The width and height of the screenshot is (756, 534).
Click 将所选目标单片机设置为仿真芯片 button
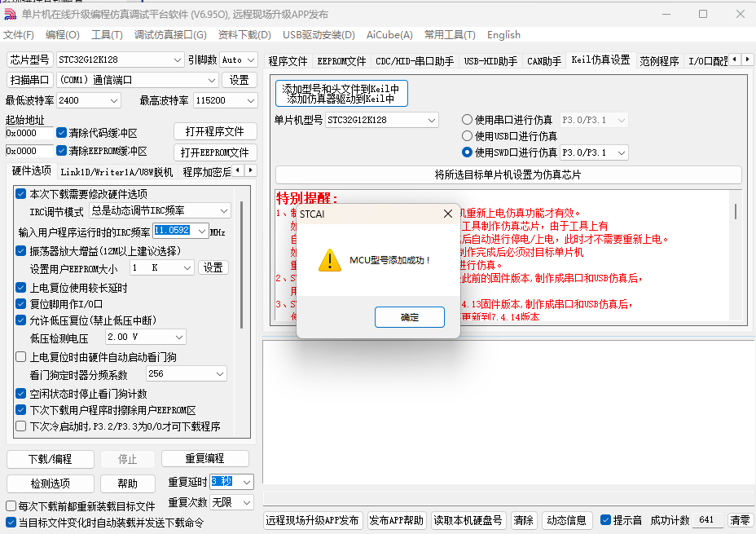(508, 174)
